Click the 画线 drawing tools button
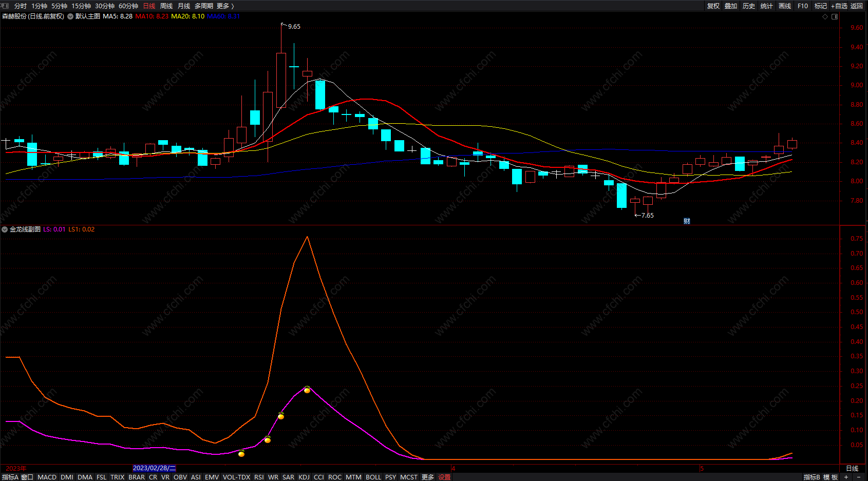The image size is (868, 481). [785, 6]
